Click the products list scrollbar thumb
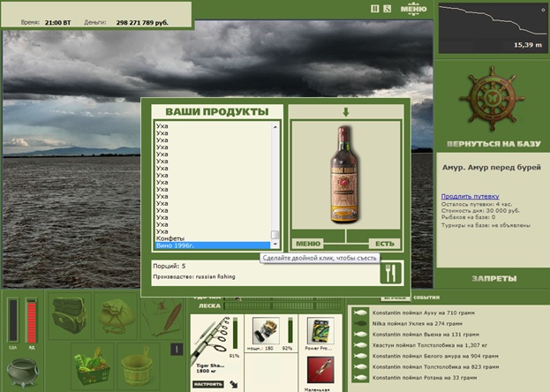 pyautogui.click(x=275, y=235)
